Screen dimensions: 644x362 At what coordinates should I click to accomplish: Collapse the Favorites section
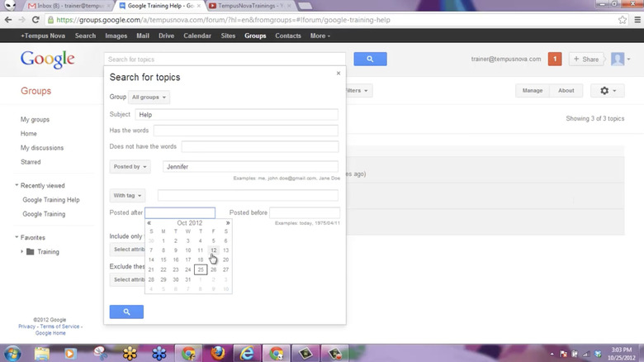point(17,237)
